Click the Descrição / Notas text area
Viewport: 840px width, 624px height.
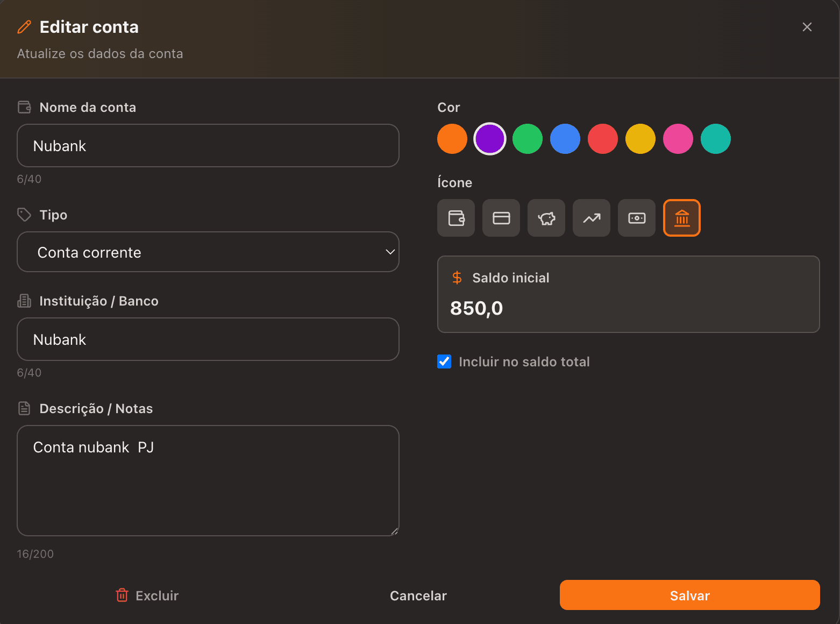pyautogui.click(x=208, y=480)
